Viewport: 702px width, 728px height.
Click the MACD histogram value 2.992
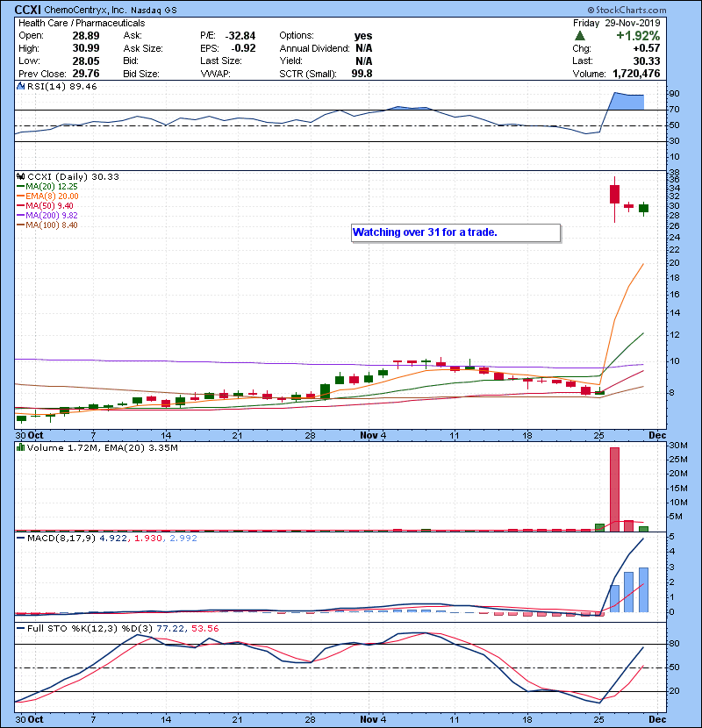[x=183, y=539]
